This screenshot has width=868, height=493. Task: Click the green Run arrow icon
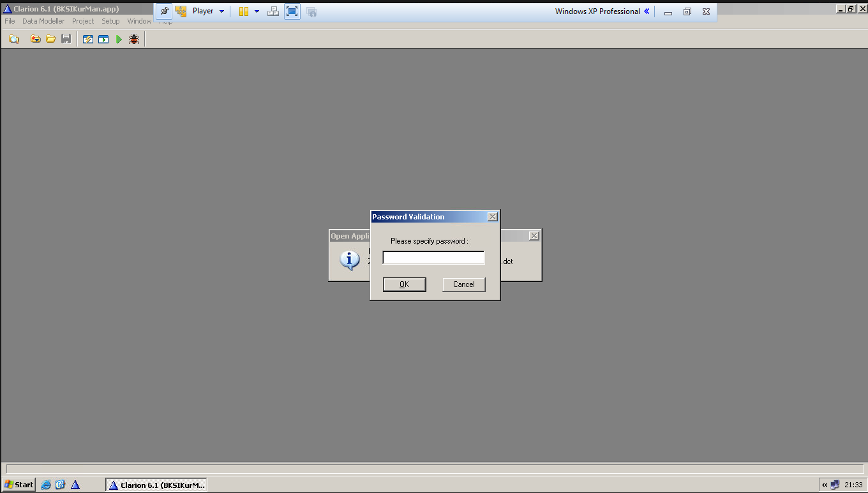119,40
